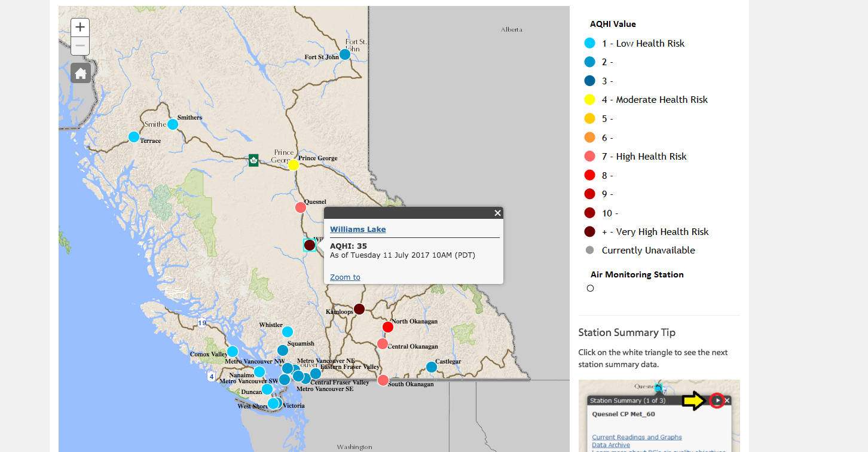Screen dimensions: 868x452
Task: Click the 'Currently Unavailable' legend label
Action: 649,251
